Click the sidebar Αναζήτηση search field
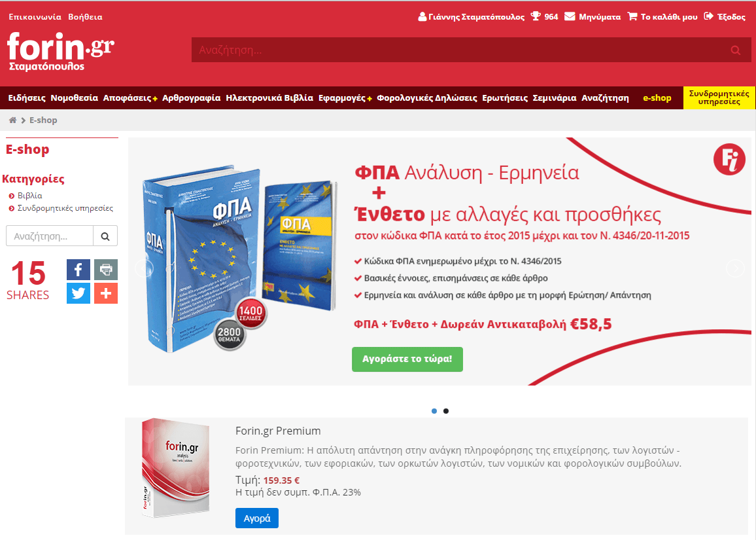 (50, 236)
